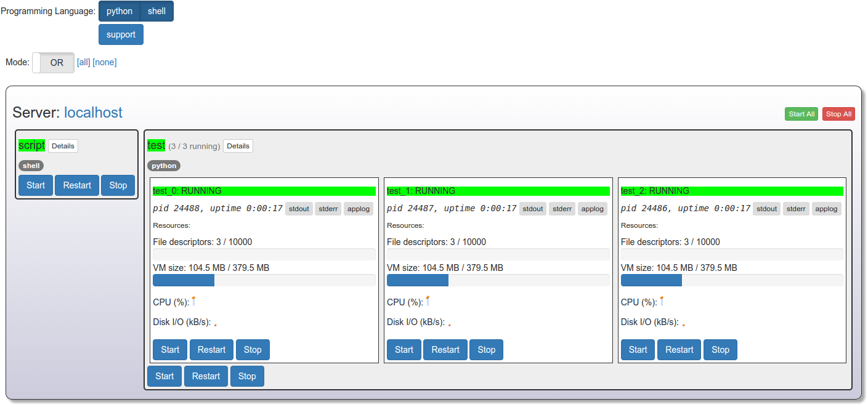Screen dimensions: 868x407
Task: Select the [all] mode link
Action: 83,62
